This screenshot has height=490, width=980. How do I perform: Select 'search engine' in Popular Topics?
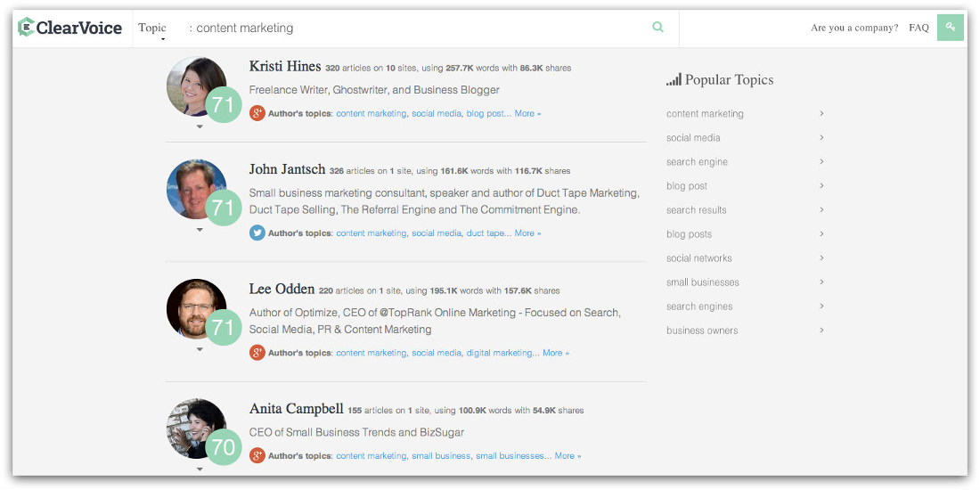point(697,162)
